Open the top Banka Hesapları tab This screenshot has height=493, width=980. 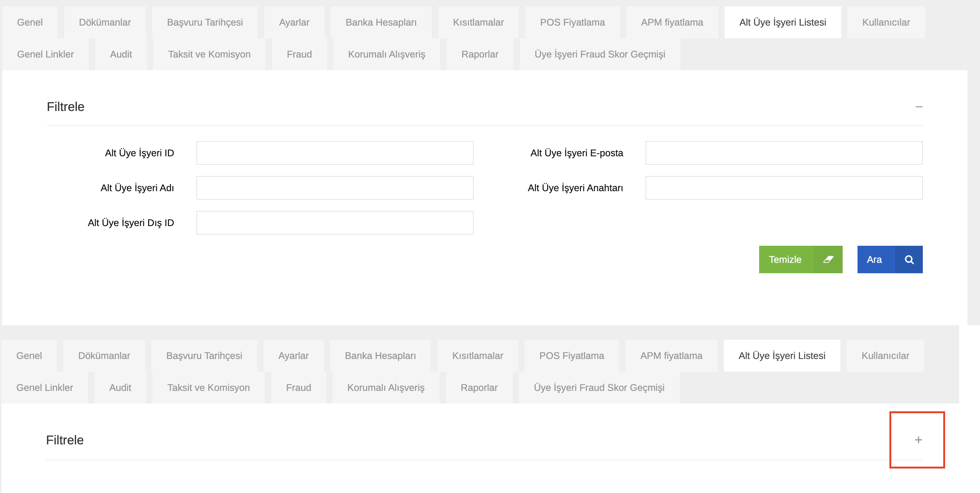381,22
